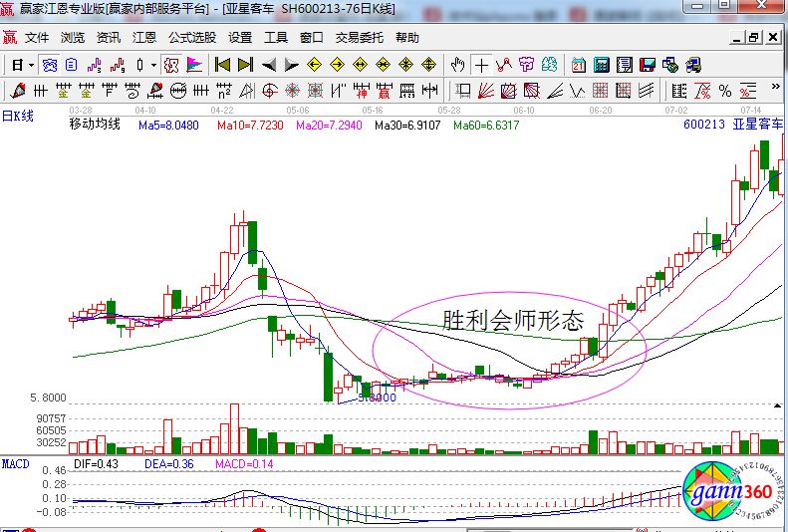Open the calculator tool icon
This screenshot has width=788, height=532.
click(x=602, y=65)
